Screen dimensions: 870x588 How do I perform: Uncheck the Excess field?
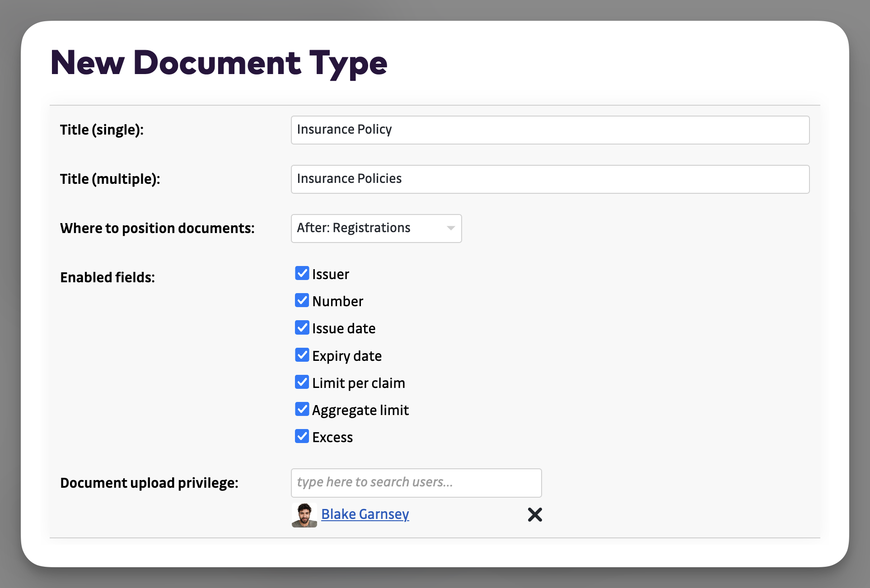[x=302, y=436]
